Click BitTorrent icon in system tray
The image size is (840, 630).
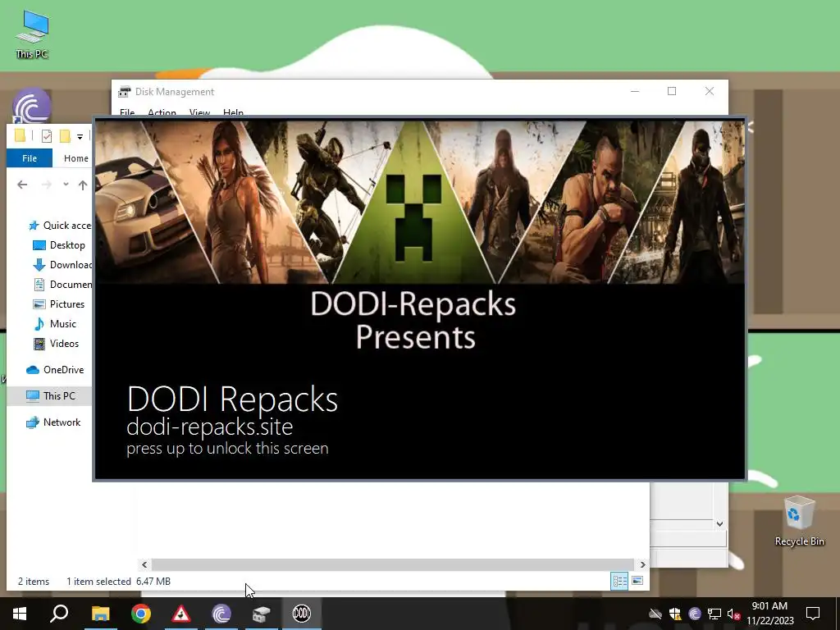tap(695, 614)
